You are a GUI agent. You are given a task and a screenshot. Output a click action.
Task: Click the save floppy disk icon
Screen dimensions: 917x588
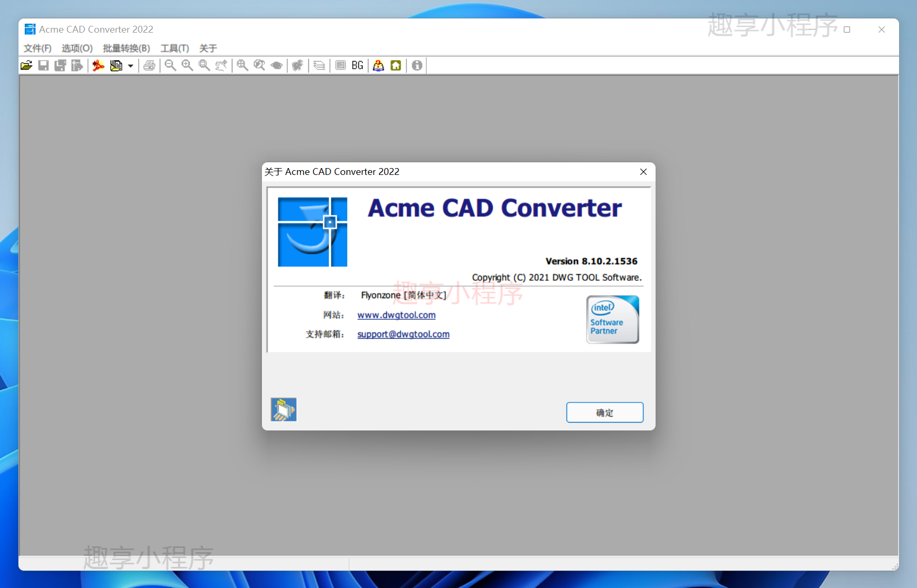pyautogui.click(x=44, y=65)
